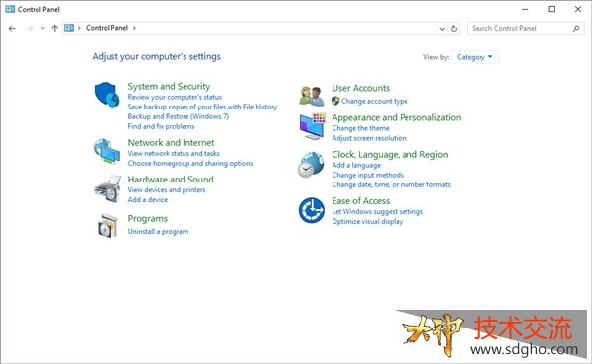This screenshot has width=592, height=364.
Task: Expand the address bar history dropdown
Action: click(x=442, y=29)
